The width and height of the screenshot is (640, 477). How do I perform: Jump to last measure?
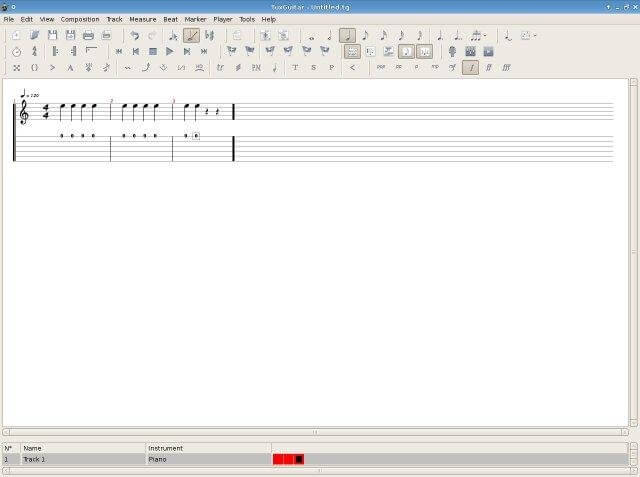pyautogui.click(x=204, y=51)
